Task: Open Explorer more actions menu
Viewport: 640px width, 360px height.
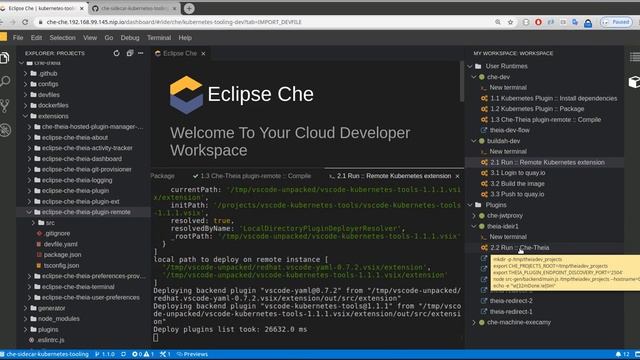Action: tap(141, 53)
